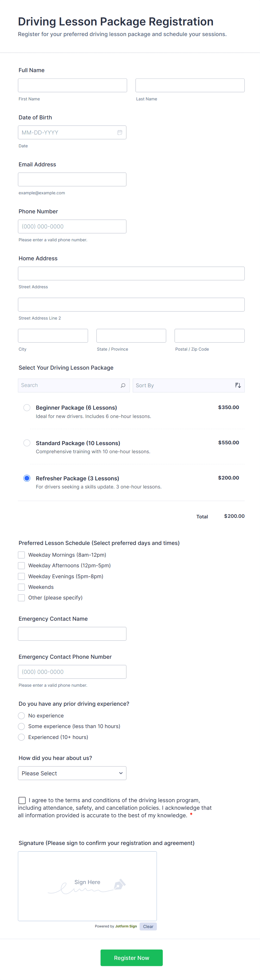Check Weekday Mornings (8am-12pm) option
260x980 pixels.
[x=22, y=555]
